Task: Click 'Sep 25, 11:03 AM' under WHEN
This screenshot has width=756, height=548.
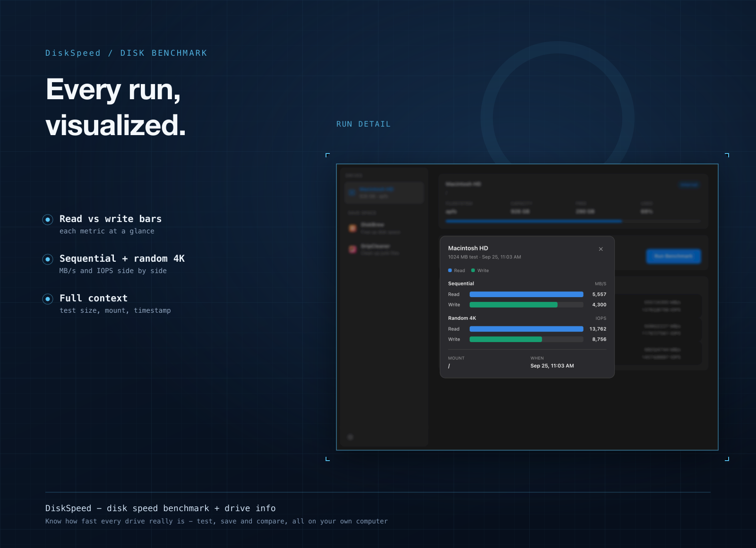Action: point(552,366)
